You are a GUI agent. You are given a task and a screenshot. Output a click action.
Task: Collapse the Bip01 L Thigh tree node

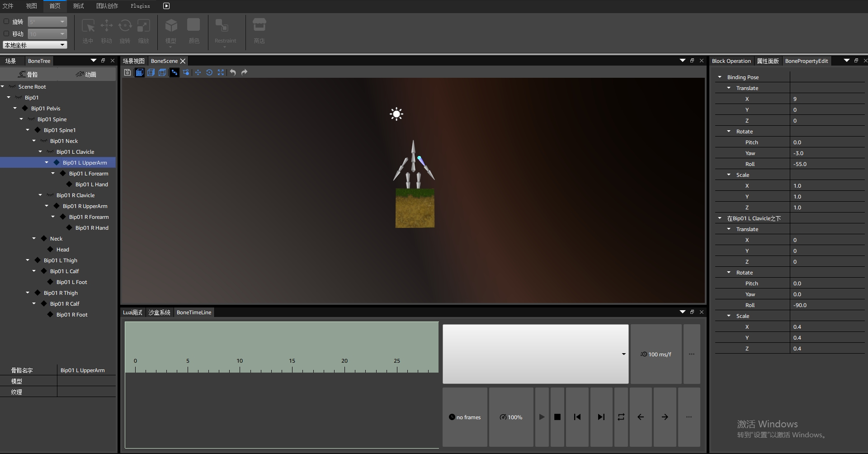28,260
